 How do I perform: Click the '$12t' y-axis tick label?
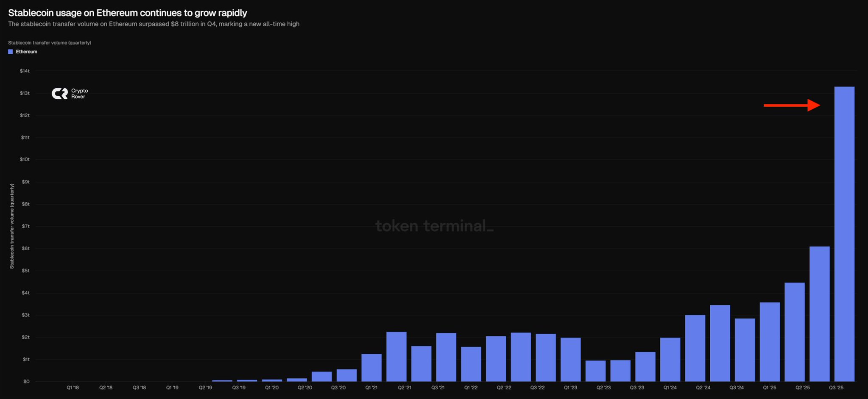click(x=25, y=116)
